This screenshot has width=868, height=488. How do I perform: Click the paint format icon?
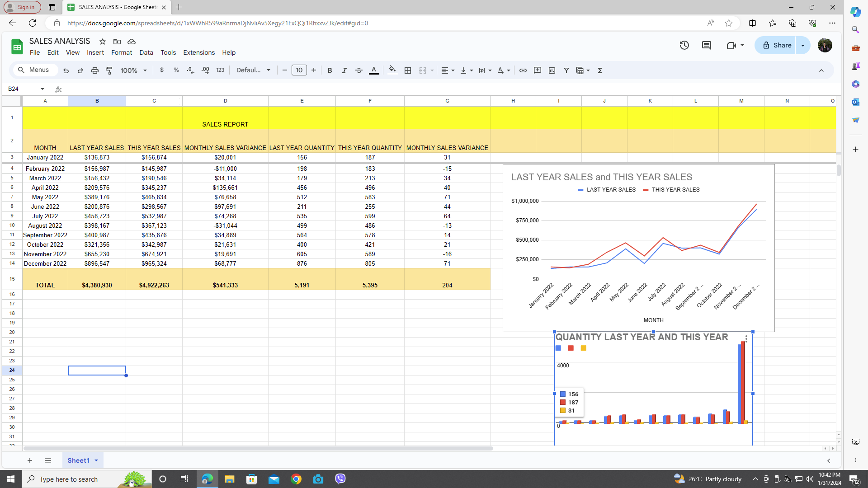coord(109,70)
